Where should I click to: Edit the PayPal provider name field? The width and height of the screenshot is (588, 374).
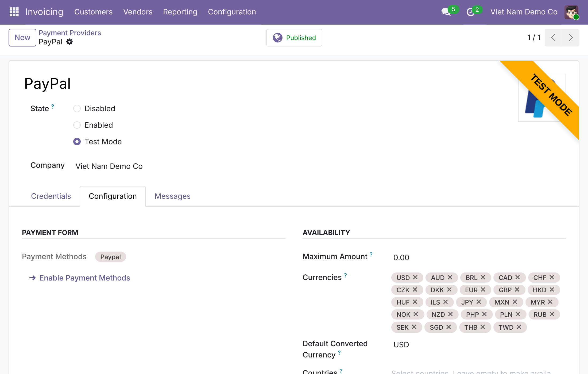[48, 83]
